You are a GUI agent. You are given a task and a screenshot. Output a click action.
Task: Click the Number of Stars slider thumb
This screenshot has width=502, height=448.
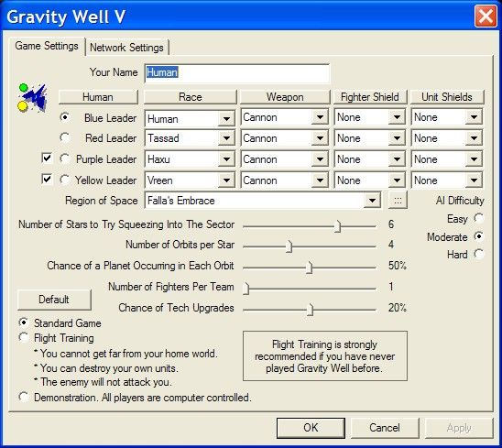point(337,226)
